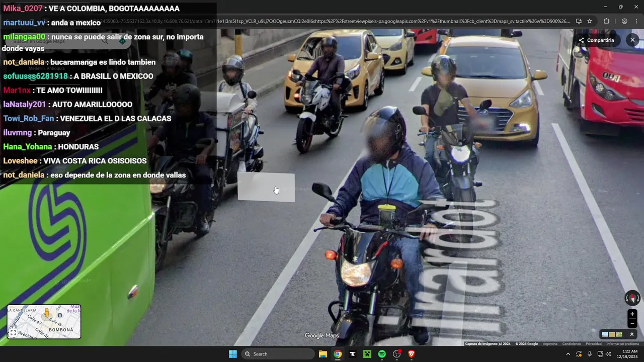Open the Chrome three-dot menu

pyautogui.click(x=636, y=21)
